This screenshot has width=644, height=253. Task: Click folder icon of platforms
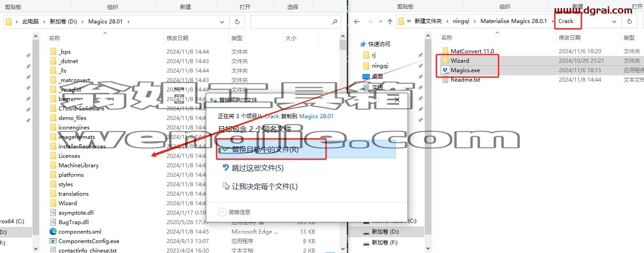[x=53, y=175]
